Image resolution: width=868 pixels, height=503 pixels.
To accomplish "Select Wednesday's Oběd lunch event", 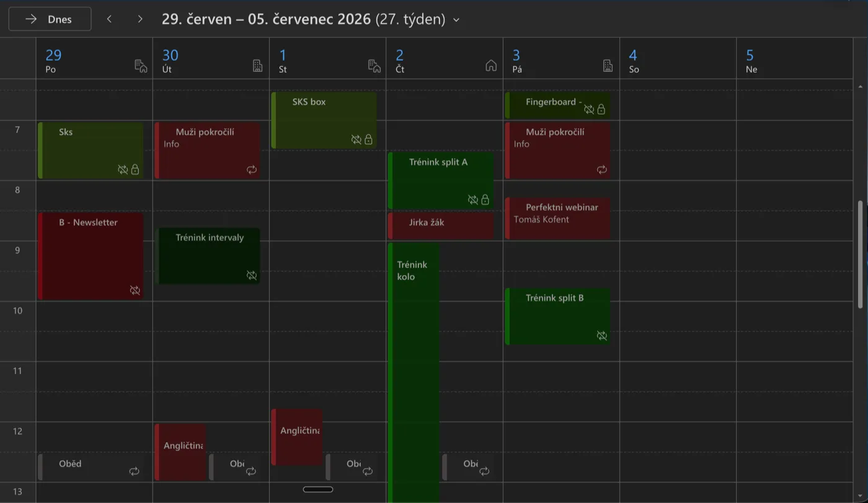I will 351,467.
